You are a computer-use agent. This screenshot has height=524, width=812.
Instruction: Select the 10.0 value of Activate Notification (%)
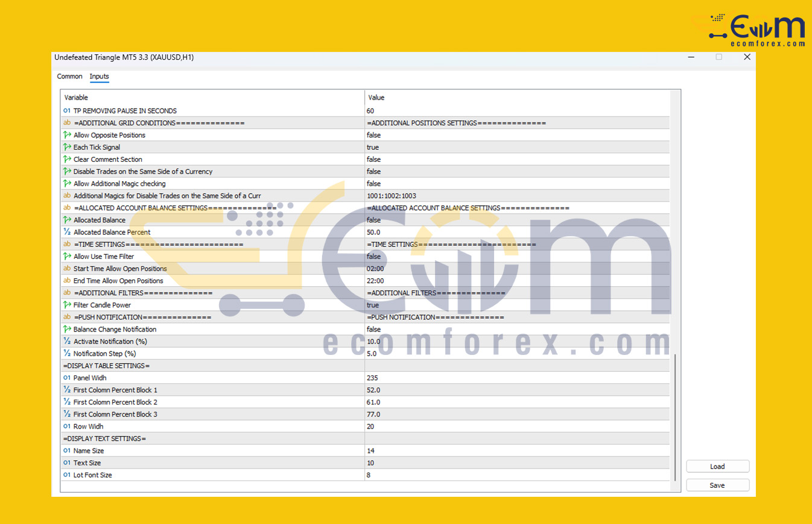click(x=374, y=341)
